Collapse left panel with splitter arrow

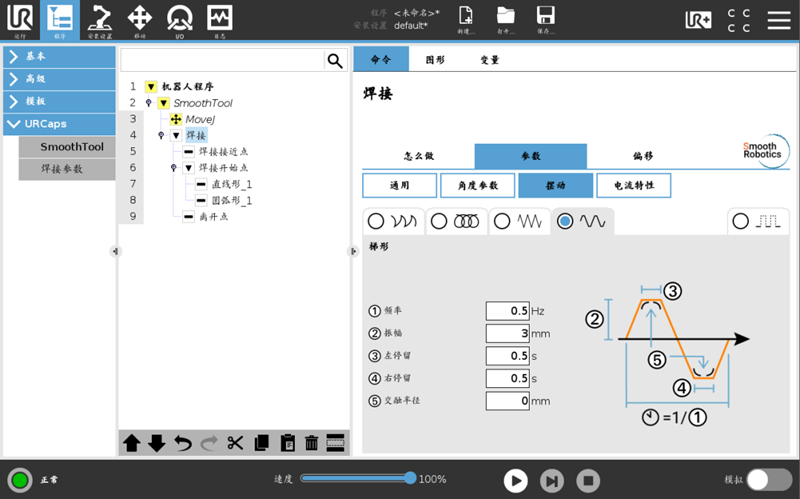pos(115,251)
